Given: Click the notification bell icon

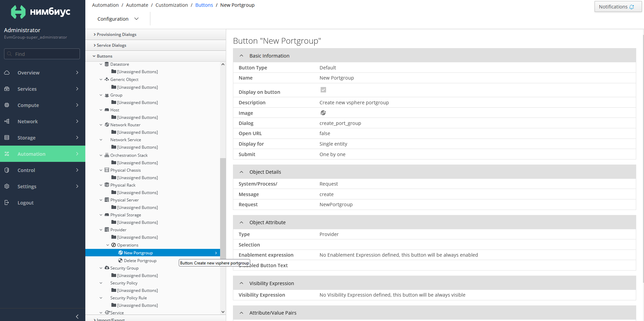Looking at the screenshot, I should click(631, 7).
